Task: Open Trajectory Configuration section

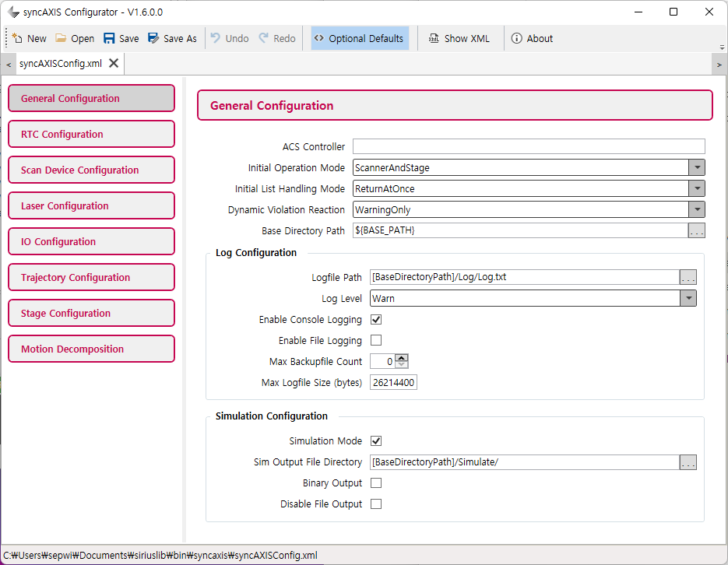Action: click(x=91, y=277)
